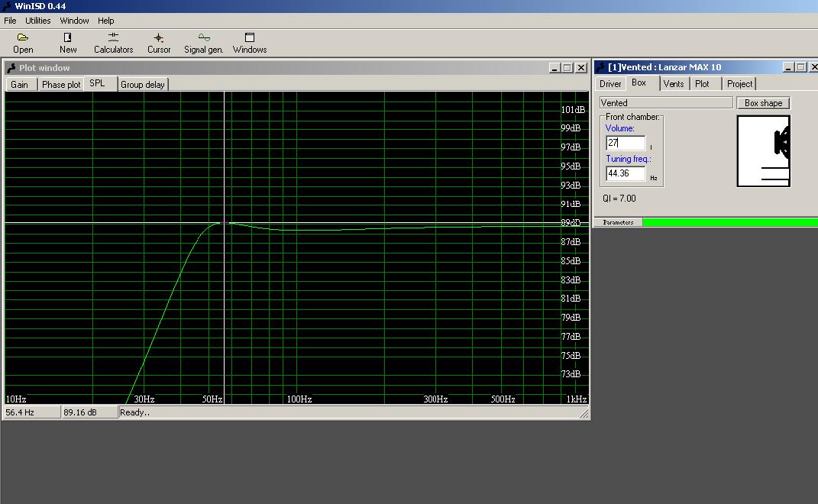
Task: Click the green Parameters progress bar
Action: 729,222
